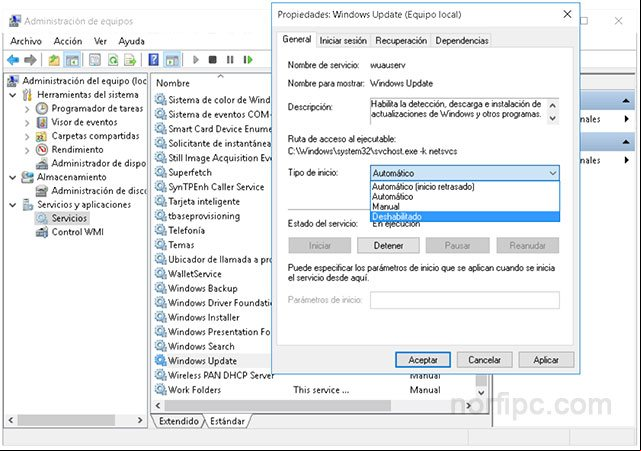Collapse the Almacenamiento node
641x451 pixels.
tap(13, 177)
